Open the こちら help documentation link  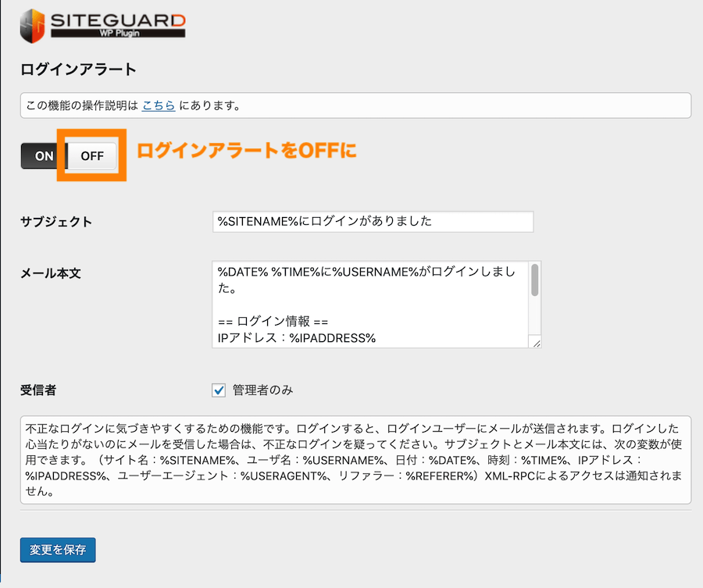(x=158, y=105)
